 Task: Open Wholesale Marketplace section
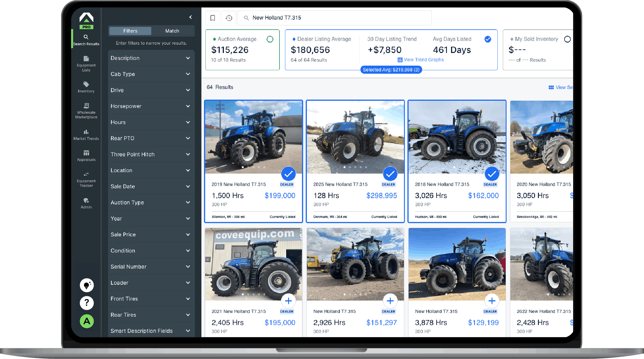coord(86,111)
